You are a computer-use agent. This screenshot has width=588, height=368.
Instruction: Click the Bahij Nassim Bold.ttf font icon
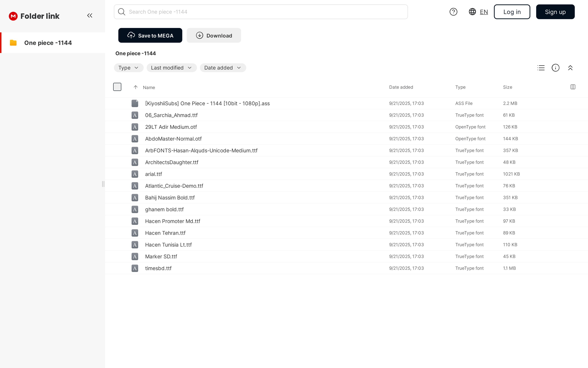tap(135, 198)
